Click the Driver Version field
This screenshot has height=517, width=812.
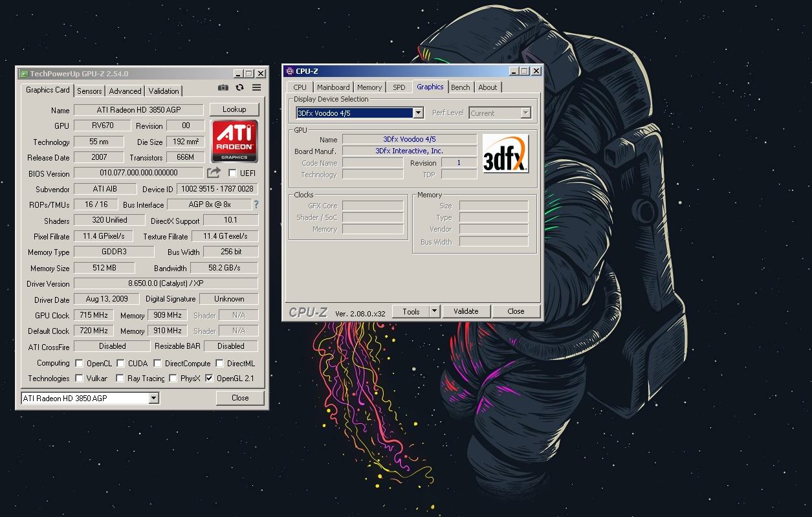click(166, 283)
